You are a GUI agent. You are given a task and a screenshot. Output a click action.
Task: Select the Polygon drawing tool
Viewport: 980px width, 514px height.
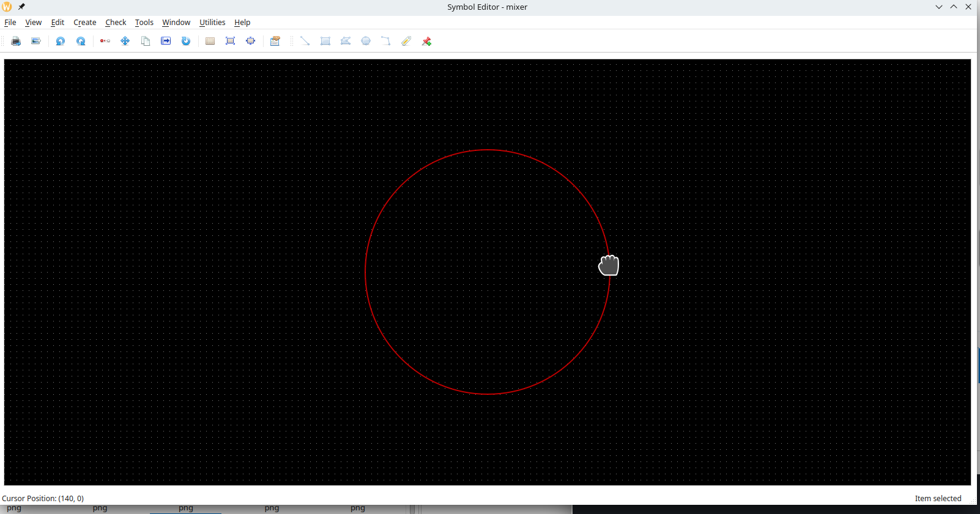click(346, 41)
